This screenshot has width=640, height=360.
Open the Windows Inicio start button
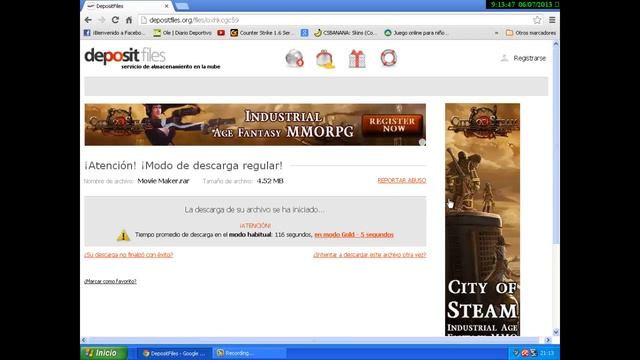[x=104, y=353]
